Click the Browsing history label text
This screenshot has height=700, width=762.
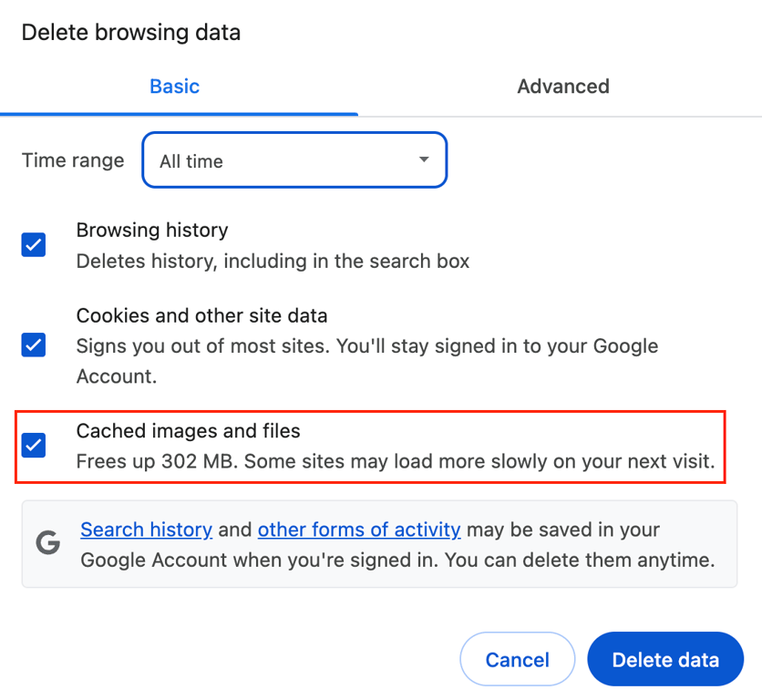point(151,230)
